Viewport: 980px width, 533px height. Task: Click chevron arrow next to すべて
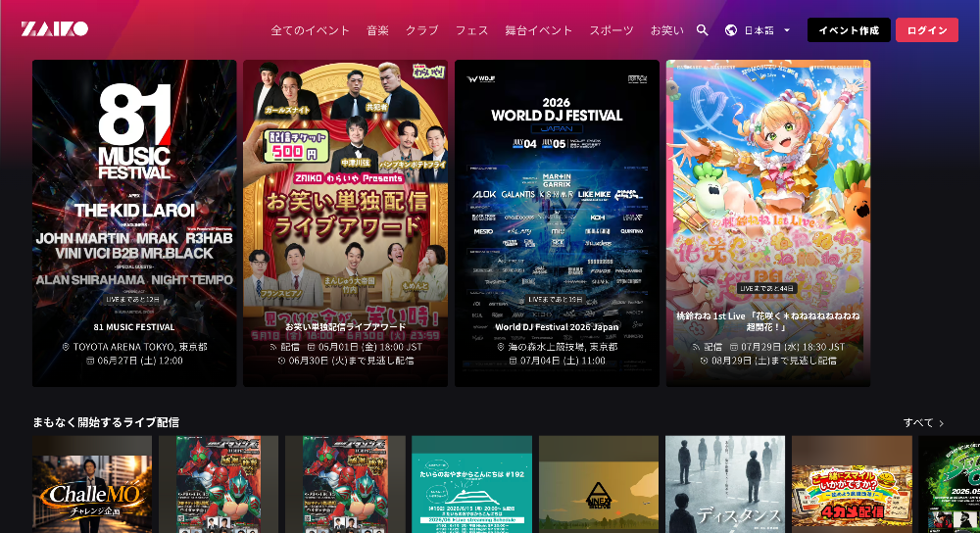click(941, 423)
